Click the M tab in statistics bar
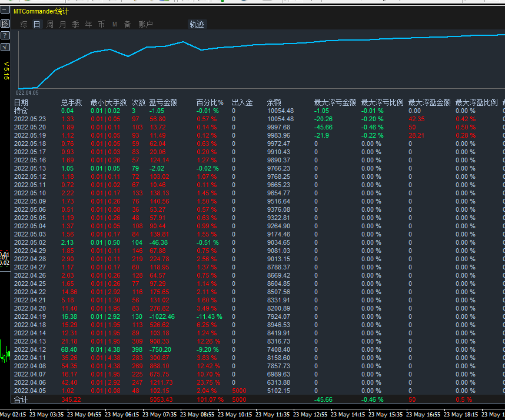505x420 pixels. 115,24
